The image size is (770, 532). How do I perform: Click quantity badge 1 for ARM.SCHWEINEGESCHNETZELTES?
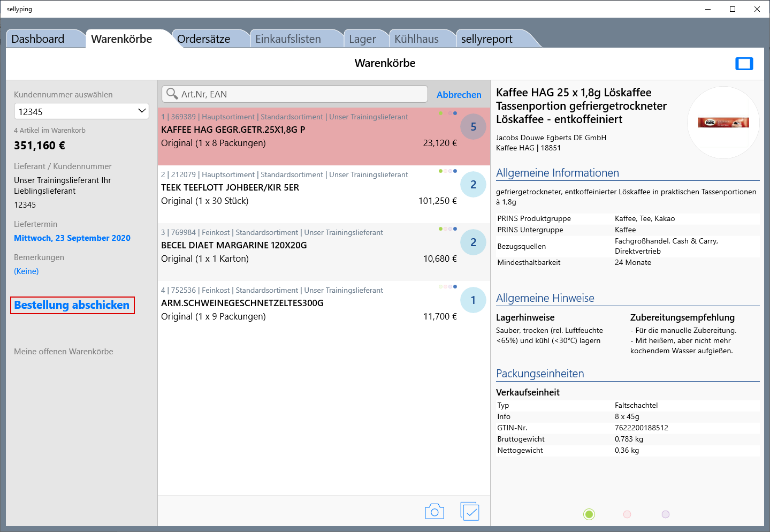[x=473, y=300]
